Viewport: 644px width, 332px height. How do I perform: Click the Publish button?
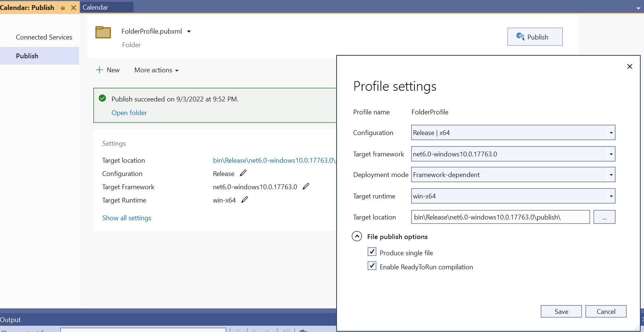[535, 37]
